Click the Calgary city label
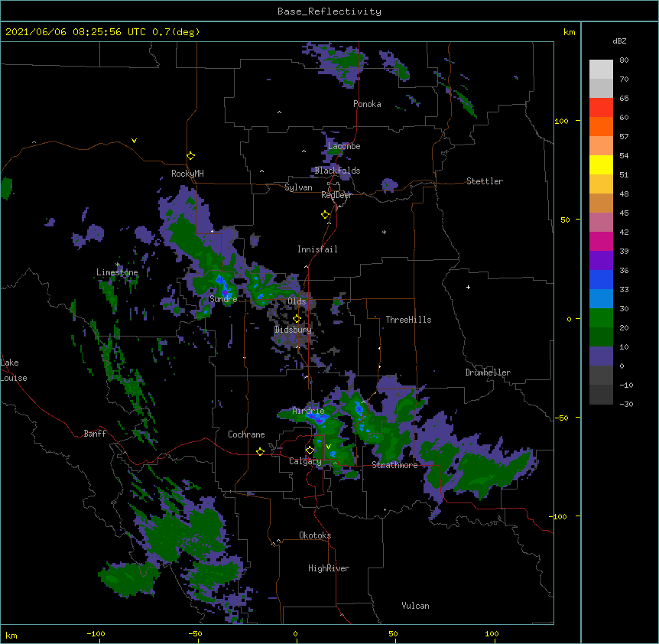This screenshot has height=644, width=659. click(x=305, y=461)
